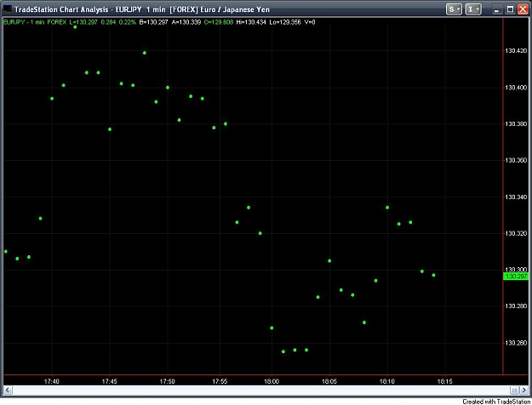Click the 18:15 time axis label
Viewport: 532px width, 405px height.
click(x=444, y=381)
